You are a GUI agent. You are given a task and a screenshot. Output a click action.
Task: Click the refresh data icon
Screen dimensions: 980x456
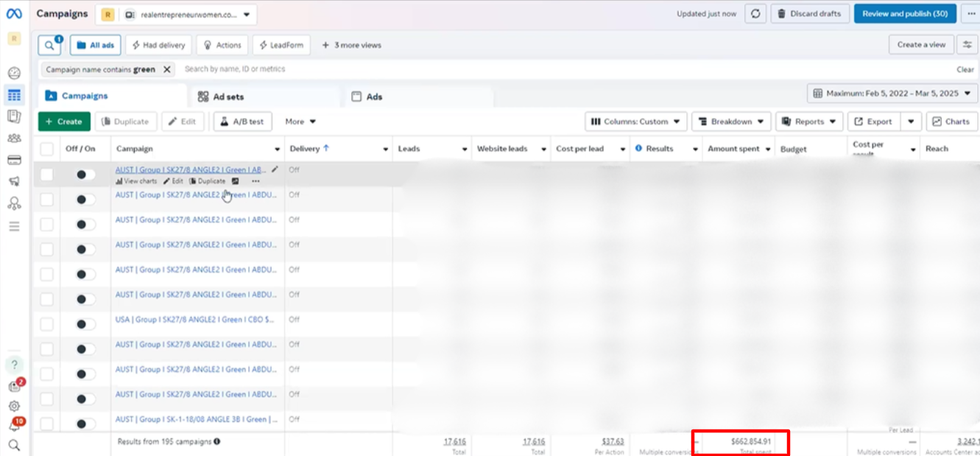point(755,14)
